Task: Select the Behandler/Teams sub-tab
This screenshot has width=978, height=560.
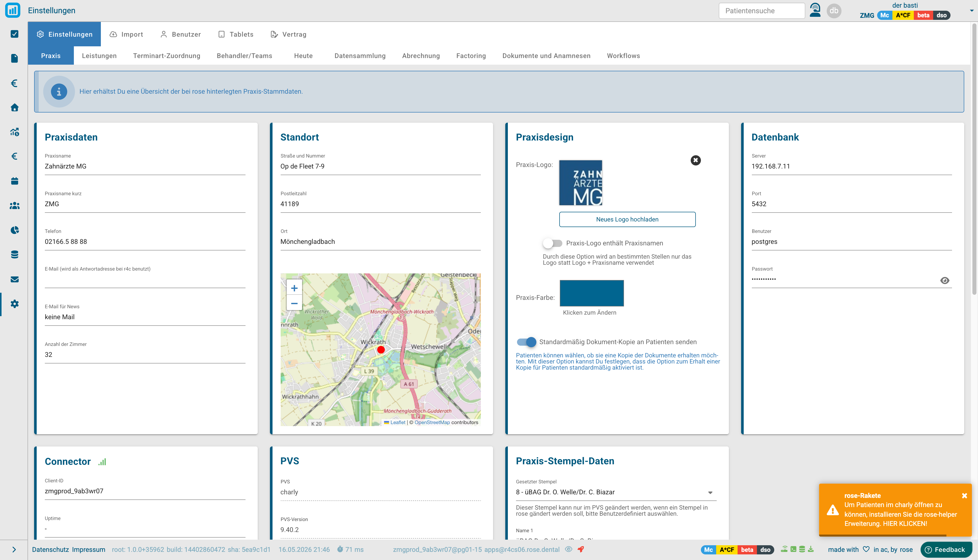Action: point(245,56)
